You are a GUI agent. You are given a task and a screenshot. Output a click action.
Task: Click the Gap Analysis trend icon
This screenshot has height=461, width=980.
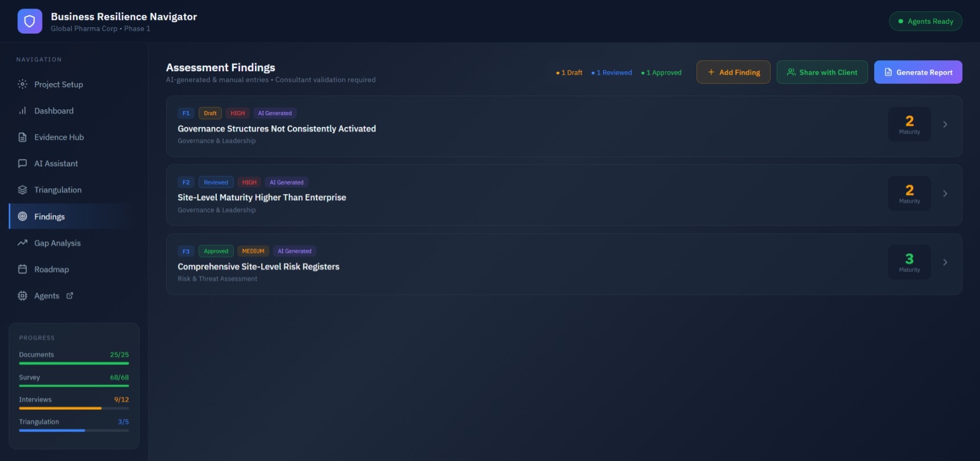(x=23, y=243)
